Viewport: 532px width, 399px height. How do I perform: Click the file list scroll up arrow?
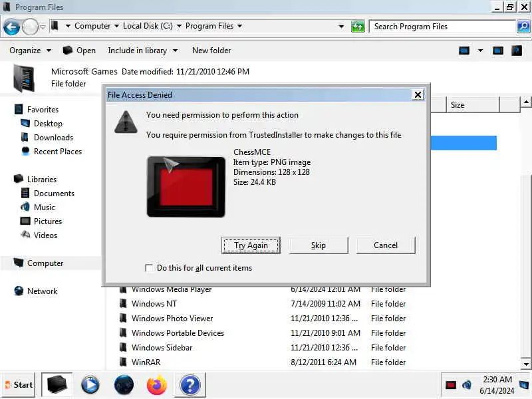[526, 102]
